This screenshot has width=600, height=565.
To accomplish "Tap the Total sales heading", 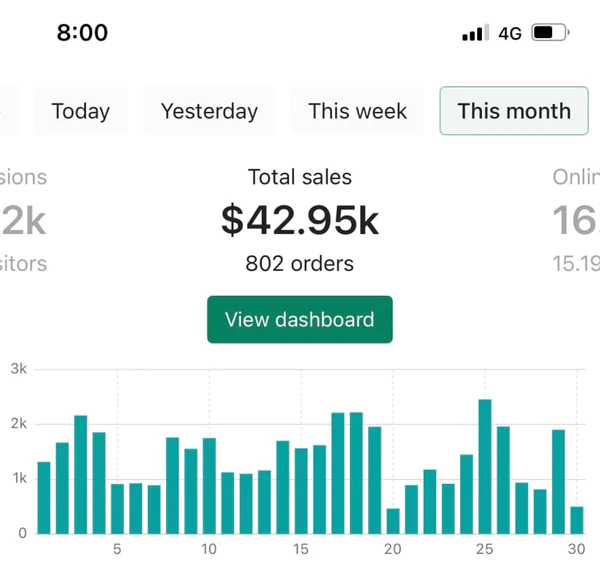I will point(299,178).
